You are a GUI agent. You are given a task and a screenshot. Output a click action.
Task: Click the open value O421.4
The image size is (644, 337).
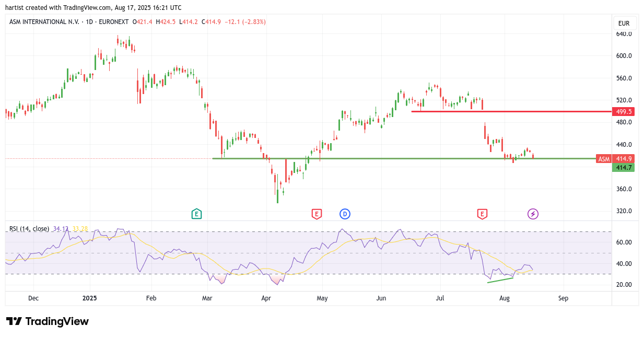(142, 22)
